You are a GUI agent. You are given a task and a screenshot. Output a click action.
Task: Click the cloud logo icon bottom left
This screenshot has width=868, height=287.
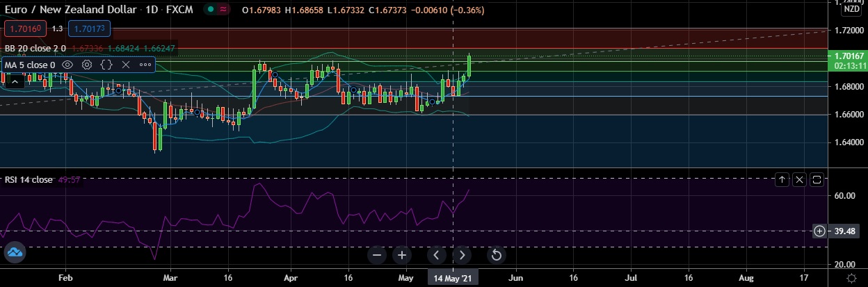pyautogui.click(x=15, y=253)
